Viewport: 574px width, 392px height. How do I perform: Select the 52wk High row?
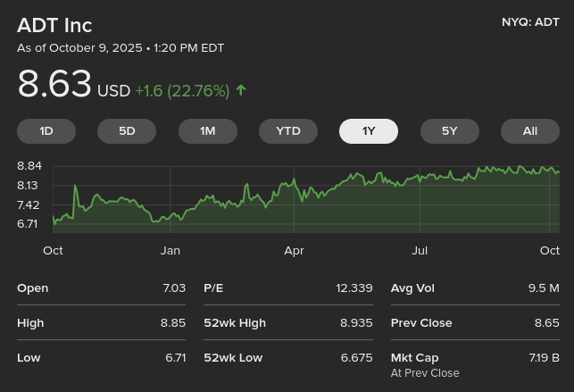point(287,323)
